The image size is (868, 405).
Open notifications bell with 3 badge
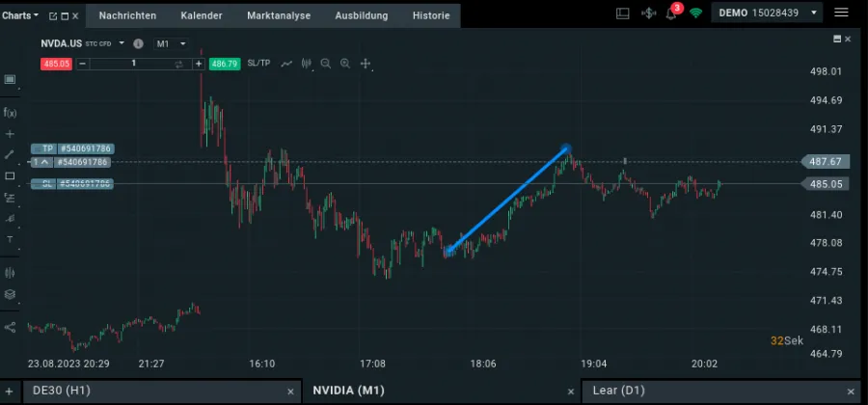pos(672,13)
